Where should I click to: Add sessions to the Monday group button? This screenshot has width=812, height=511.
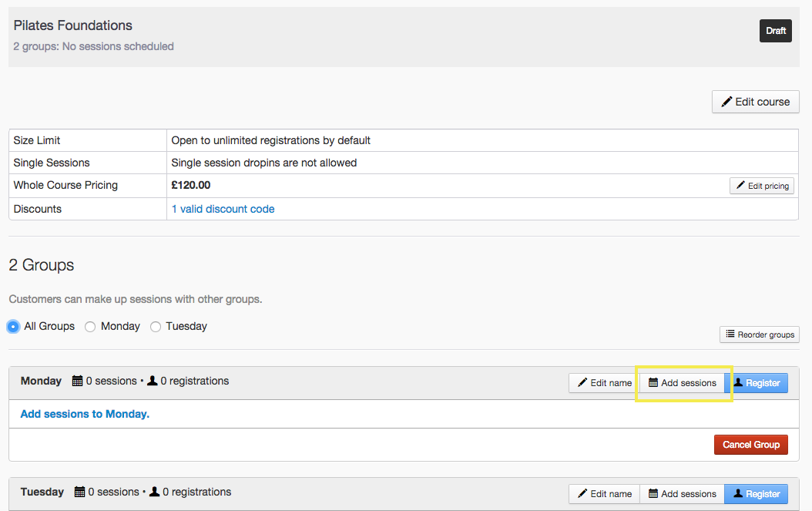(x=683, y=383)
